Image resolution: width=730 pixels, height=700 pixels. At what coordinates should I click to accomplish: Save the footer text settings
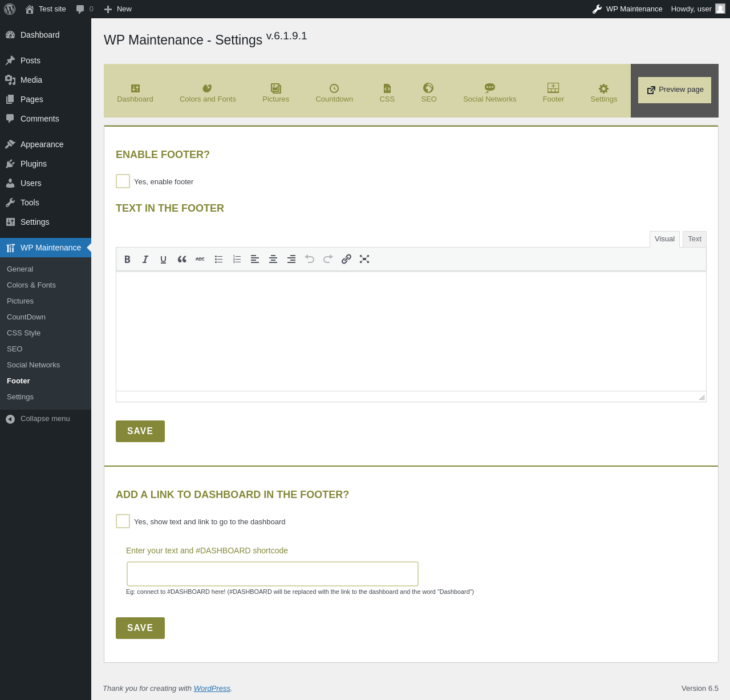[x=140, y=431]
